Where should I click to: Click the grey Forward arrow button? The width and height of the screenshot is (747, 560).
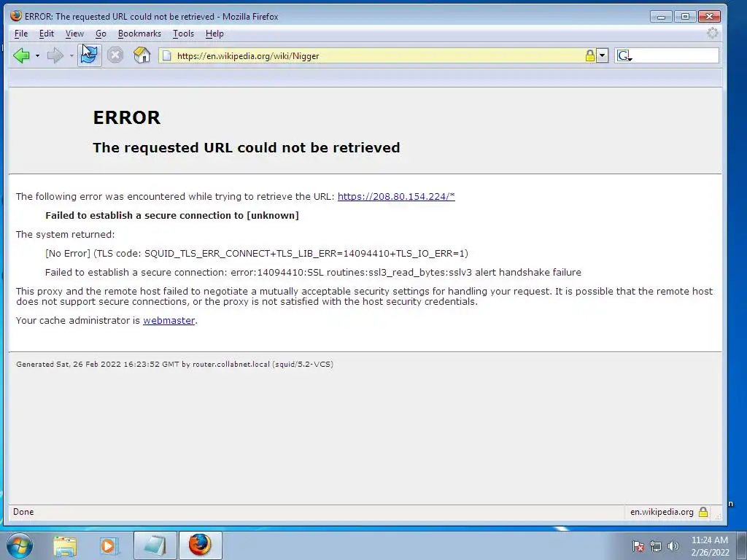pyautogui.click(x=55, y=55)
